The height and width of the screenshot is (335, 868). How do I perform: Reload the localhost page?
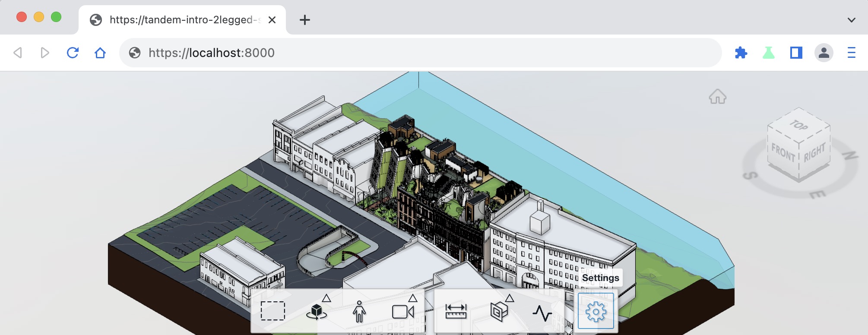coord(73,53)
